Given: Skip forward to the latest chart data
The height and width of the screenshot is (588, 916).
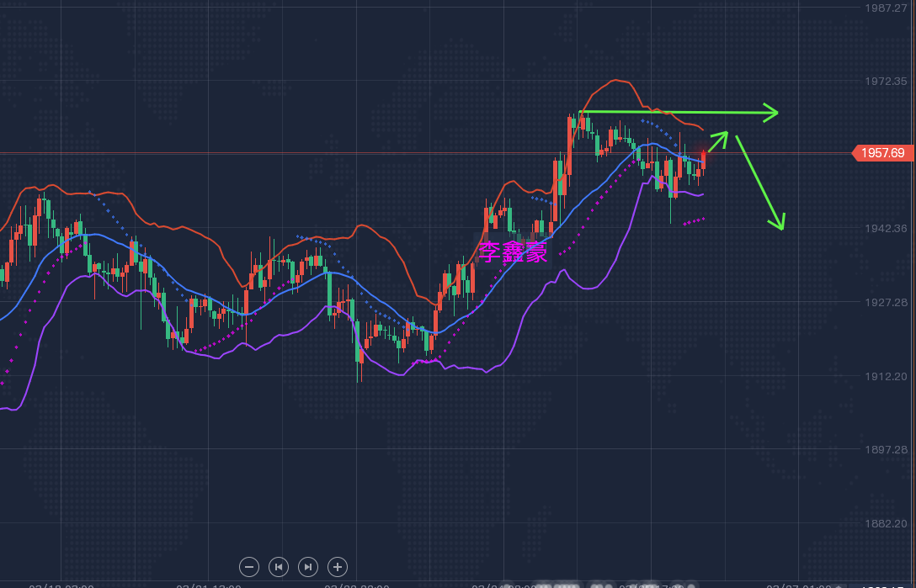Looking at the screenshot, I should [x=308, y=567].
